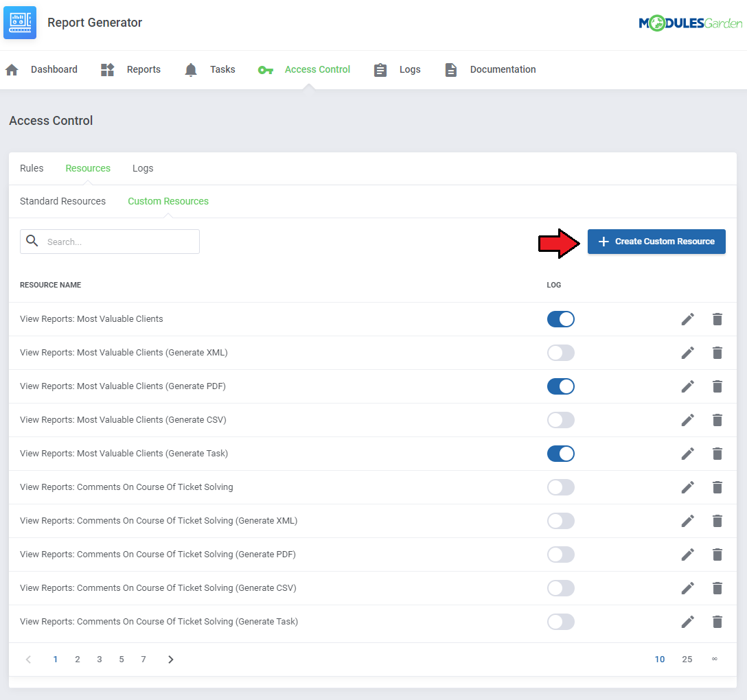Image resolution: width=747 pixels, height=700 pixels.
Task: Enable log for Ticket Solving (Generate XML)
Action: (561, 521)
